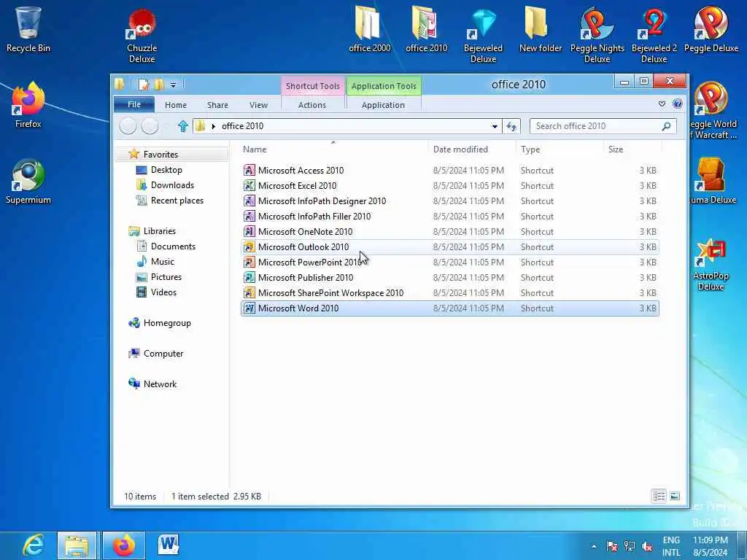Image resolution: width=747 pixels, height=560 pixels.
Task: Open the View ribbon tab
Action: point(258,105)
